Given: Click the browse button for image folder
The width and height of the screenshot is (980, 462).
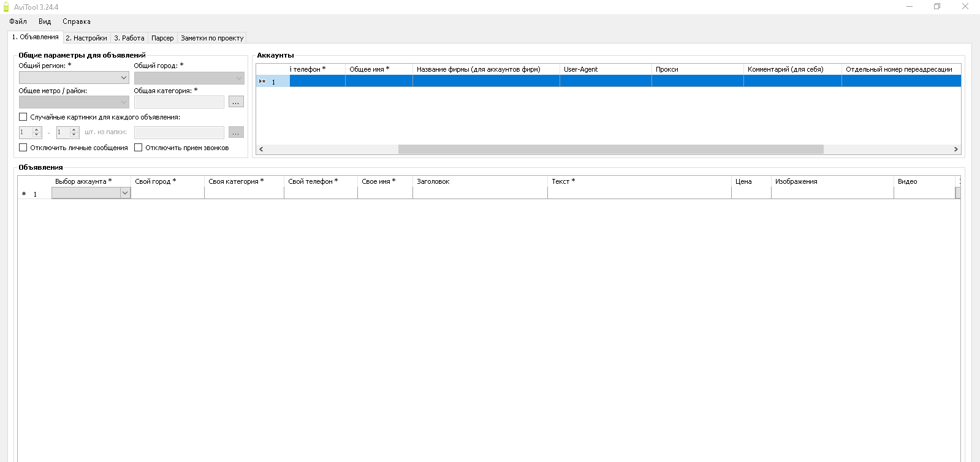Looking at the screenshot, I should click(x=236, y=132).
